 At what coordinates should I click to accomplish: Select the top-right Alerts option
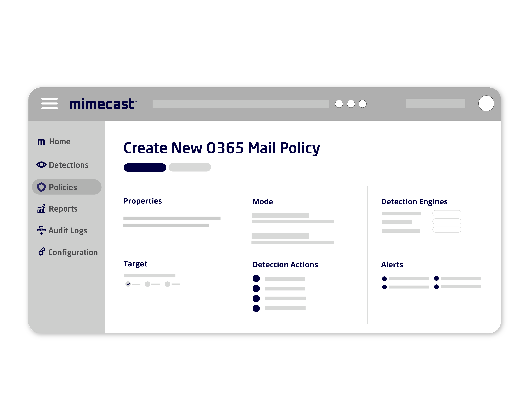[436, 278]
